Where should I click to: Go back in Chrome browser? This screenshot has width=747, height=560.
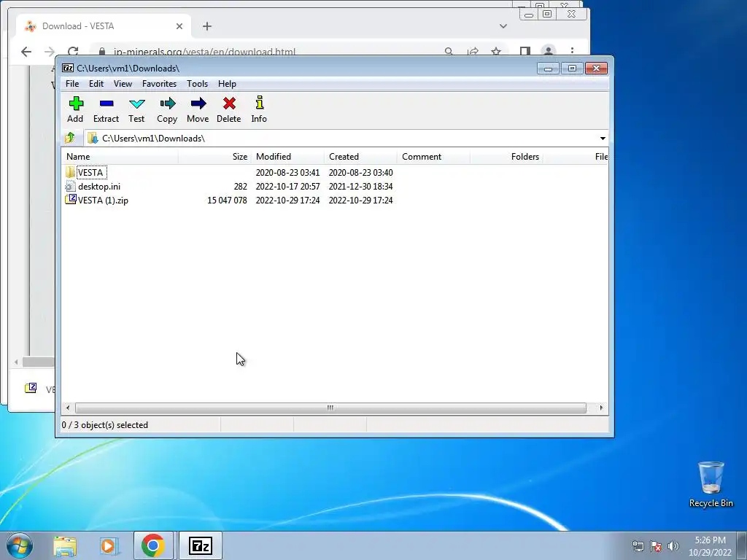[x=26, y=52]
